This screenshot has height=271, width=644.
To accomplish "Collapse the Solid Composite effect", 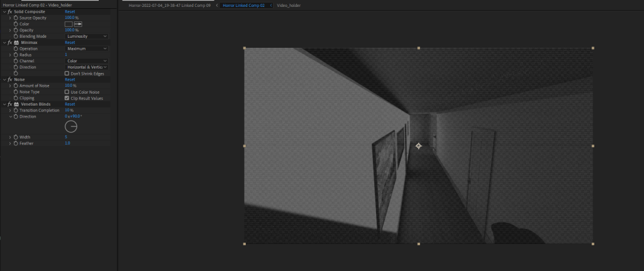I will [4, 12].
